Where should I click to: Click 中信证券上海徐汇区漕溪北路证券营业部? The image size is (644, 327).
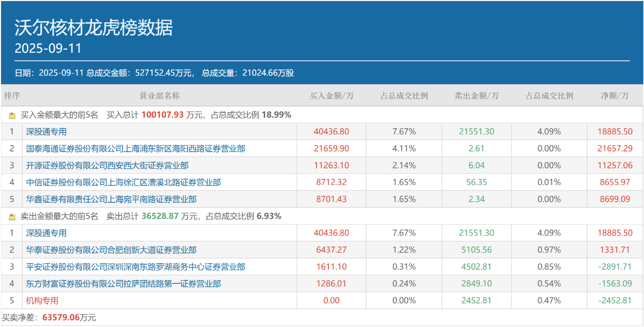click(123, 182)
